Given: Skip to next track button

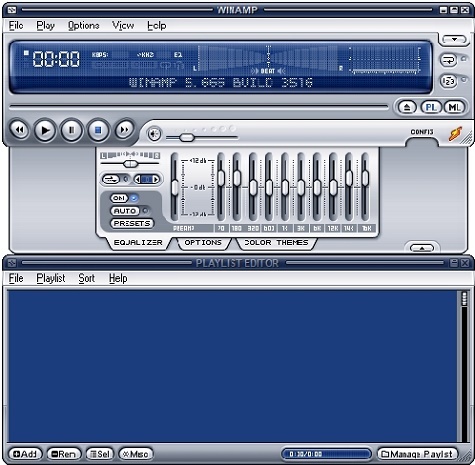Looking at the screenshot, I should (124, 130).
